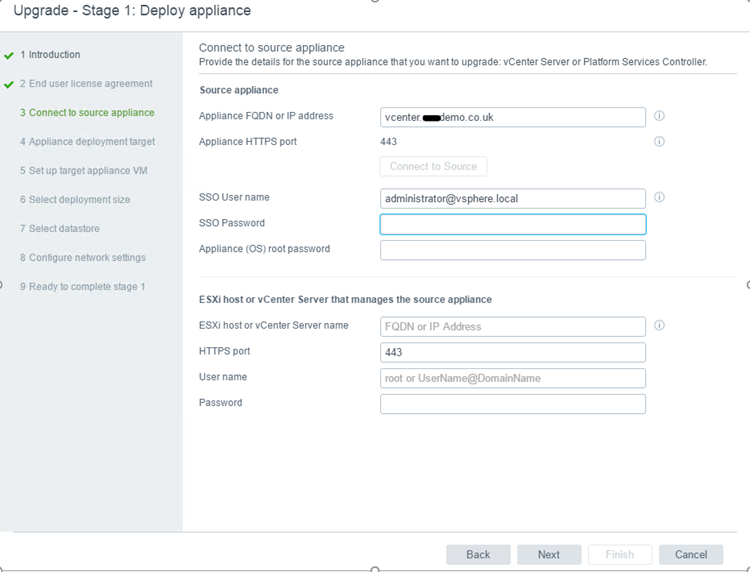Click the Appliance HTTPS port value 443
The height and width of the screenshot is (572, 750).
coord(388,142)
